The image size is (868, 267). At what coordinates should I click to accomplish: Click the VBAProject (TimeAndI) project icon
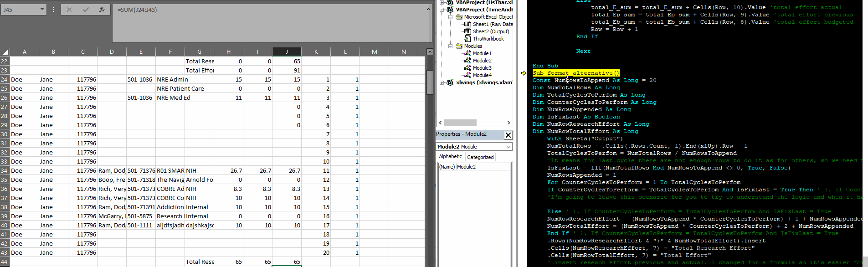point(450,10)
